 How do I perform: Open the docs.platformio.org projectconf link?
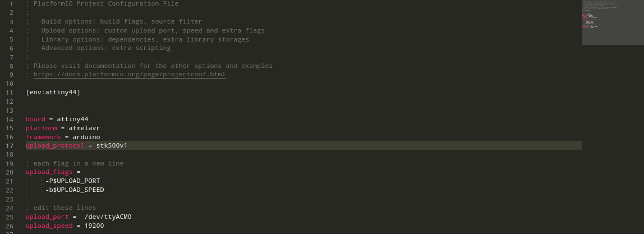[130, 75]
